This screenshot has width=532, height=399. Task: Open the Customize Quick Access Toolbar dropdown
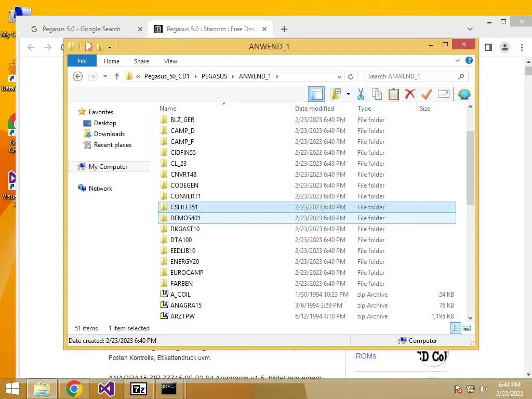pyautogui.click(x=110, y=47)
